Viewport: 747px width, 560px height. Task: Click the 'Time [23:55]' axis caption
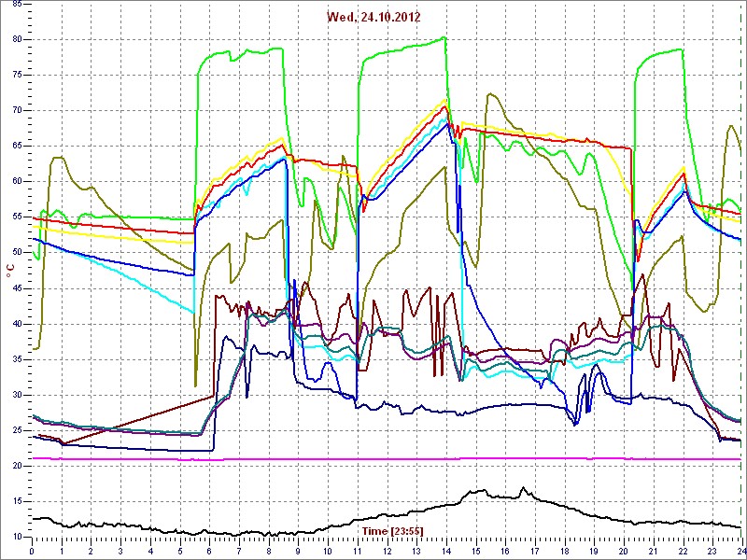392,531
